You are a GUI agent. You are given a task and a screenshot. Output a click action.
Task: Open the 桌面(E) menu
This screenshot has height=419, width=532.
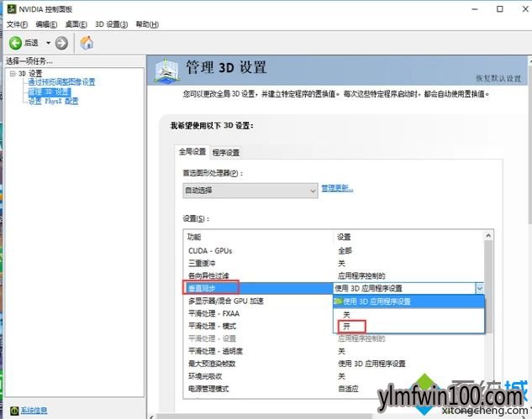[76, 24]
